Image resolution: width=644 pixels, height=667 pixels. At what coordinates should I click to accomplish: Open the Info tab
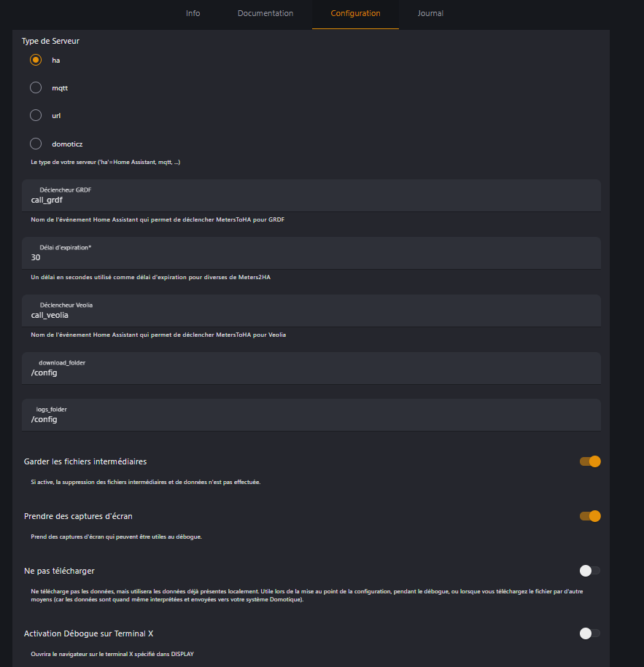click(193, 14)
